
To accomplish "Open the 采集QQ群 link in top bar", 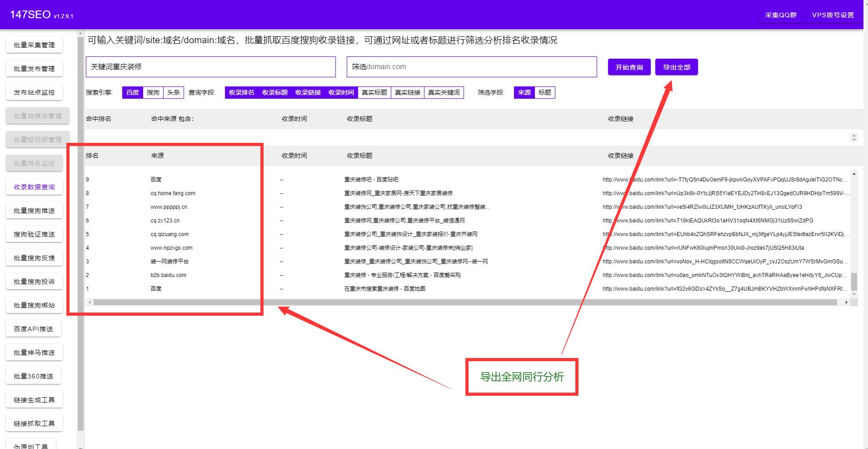I will tap(780, 15).
